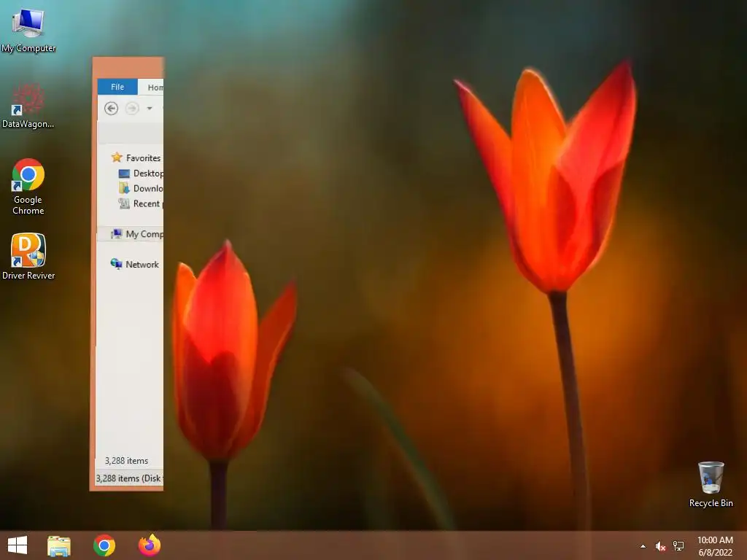Open the recent locations dropdown arrow
Screen dimensions: 747x560
coord(150,109)
